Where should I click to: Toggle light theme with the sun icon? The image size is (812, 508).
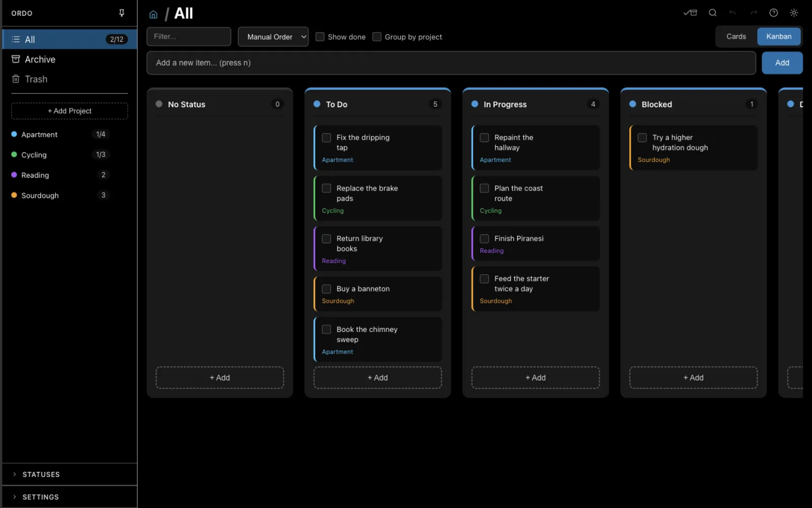pos(794,13)
